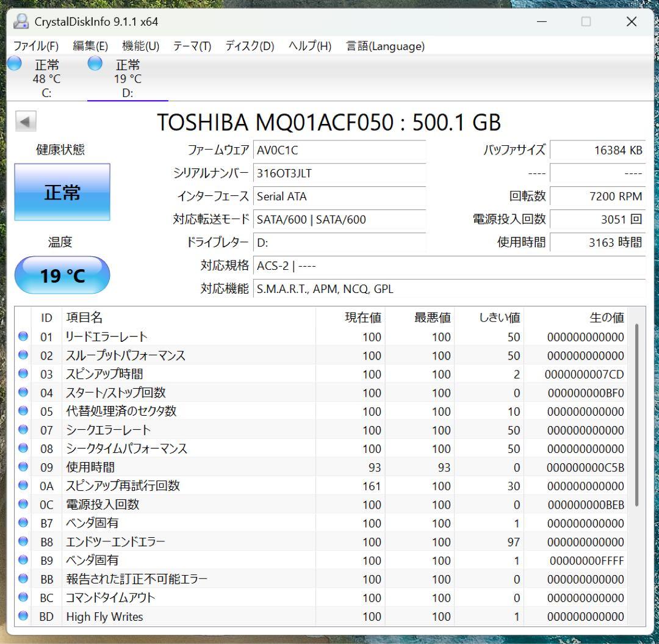Click the firmware field showing AV0C1C
The image size is (659, 644).
tap(340, 150)
